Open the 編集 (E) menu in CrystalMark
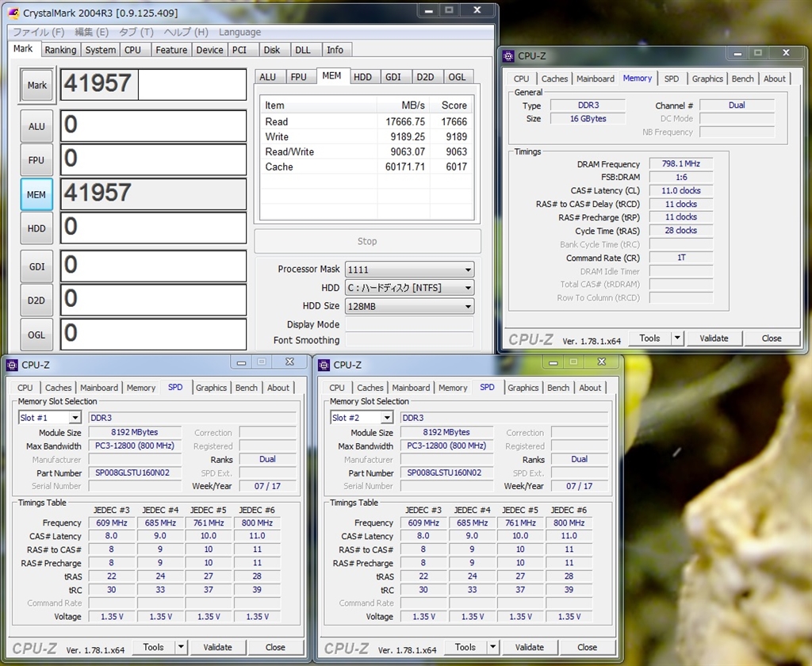 click(x=92, y=32)
